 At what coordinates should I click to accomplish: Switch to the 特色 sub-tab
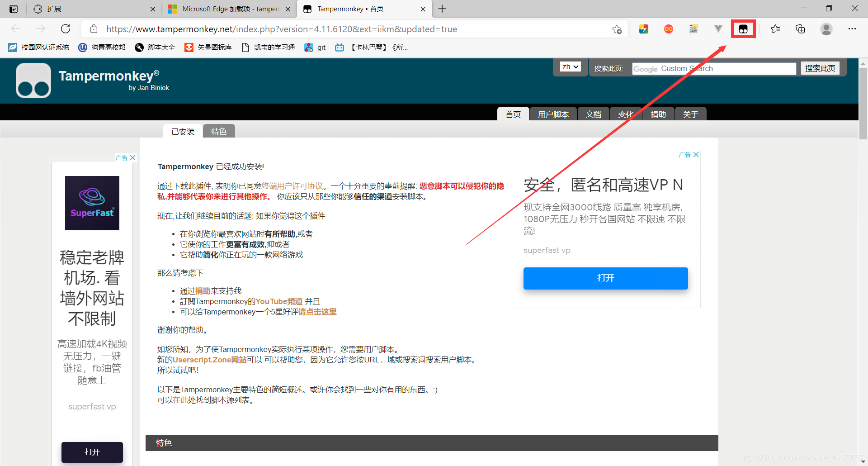[219, 131]
